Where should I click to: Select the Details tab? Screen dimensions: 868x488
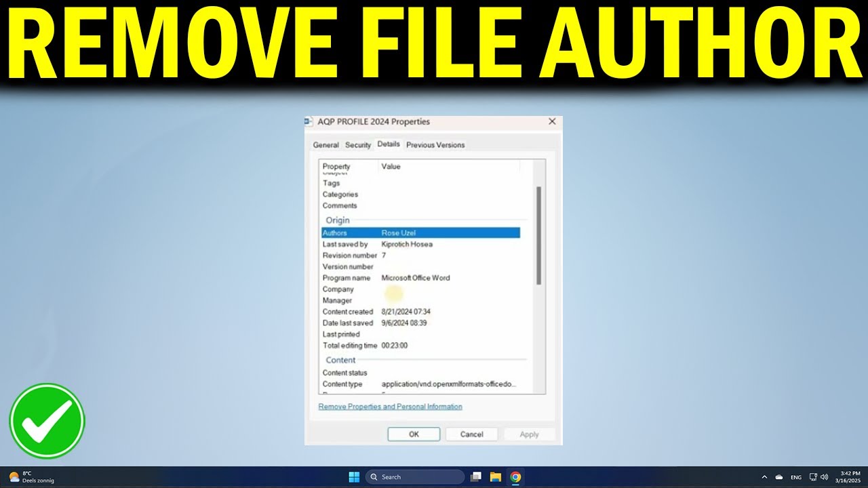click(x=389, y=144)
